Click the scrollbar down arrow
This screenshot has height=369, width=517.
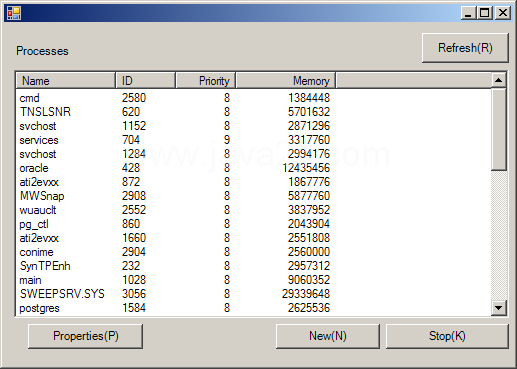pyautogui.click(x=498, y=308)
